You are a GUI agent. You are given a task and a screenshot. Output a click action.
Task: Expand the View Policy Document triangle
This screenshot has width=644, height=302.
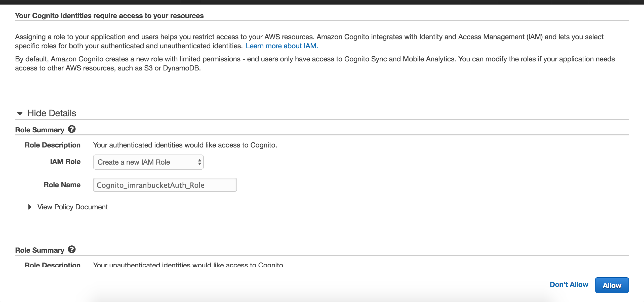click(30, 207)
